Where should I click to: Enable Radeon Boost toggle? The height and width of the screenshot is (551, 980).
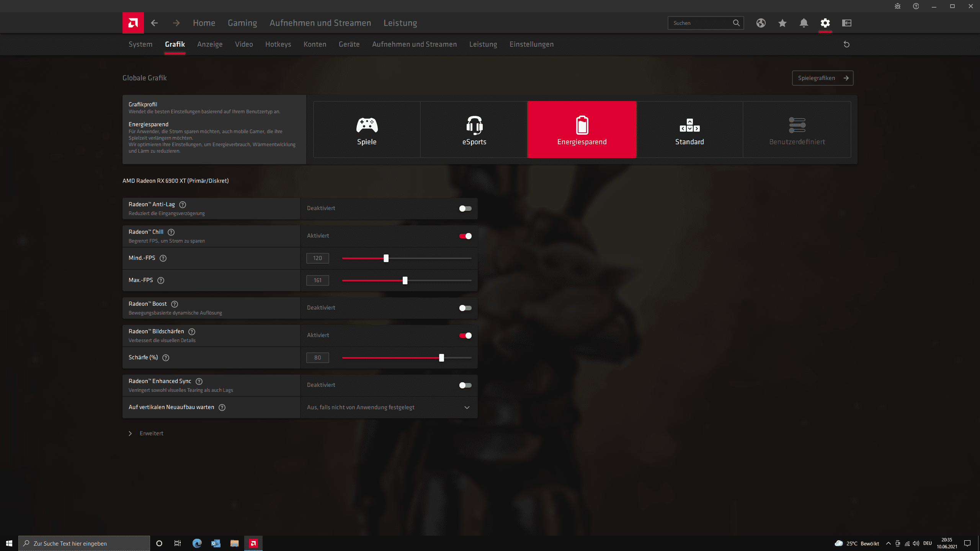click(465, 308)
